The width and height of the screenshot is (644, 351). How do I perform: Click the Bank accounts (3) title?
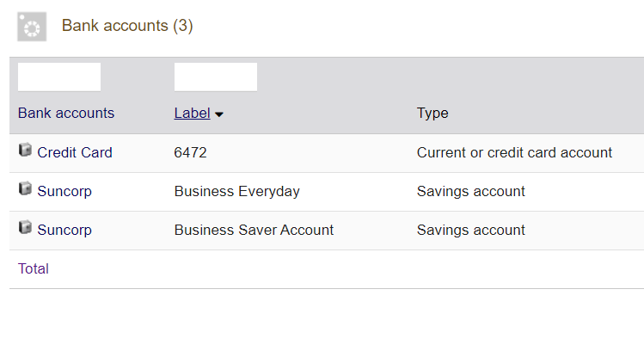tap(127, 26)
